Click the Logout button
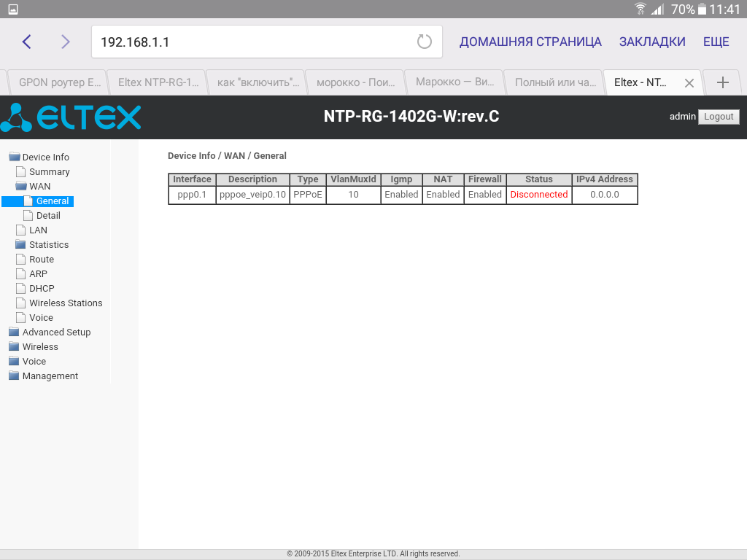 tap(719, 117)
